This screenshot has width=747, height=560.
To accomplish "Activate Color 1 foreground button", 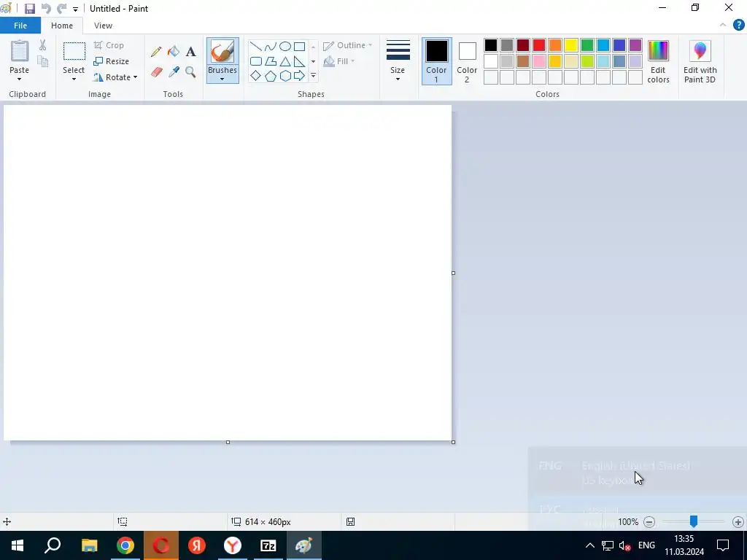I will [x=436, y=61].
